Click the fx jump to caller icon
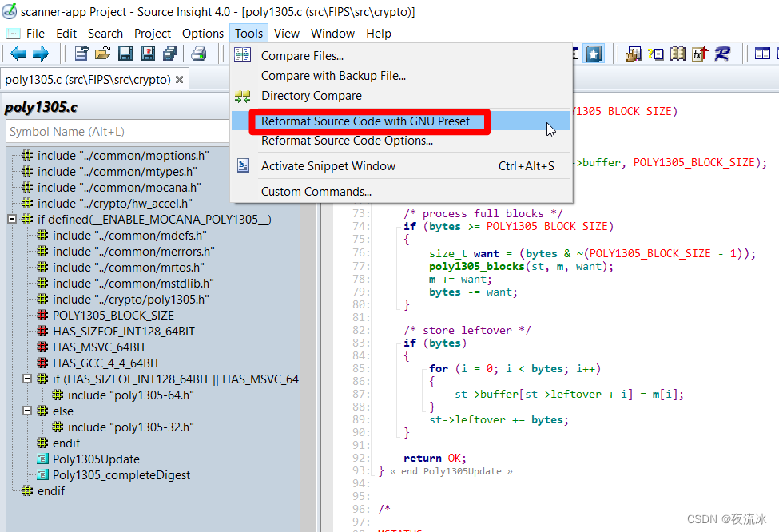 [700, 54]
